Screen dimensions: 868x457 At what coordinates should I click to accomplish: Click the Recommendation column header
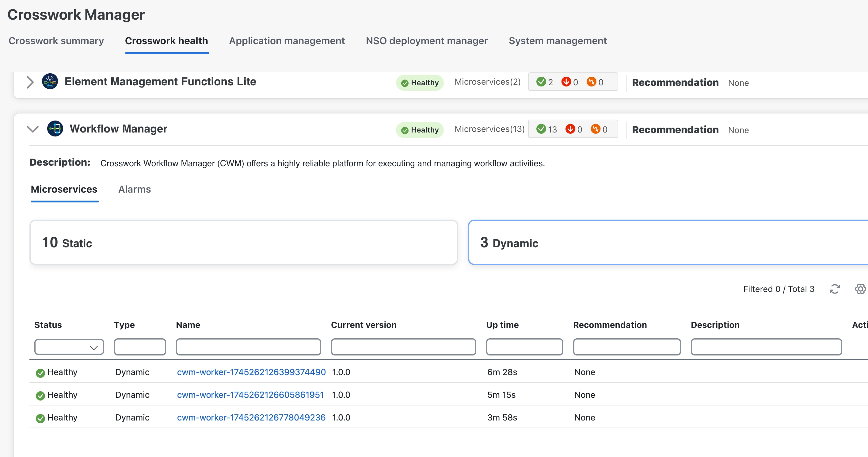610,325
